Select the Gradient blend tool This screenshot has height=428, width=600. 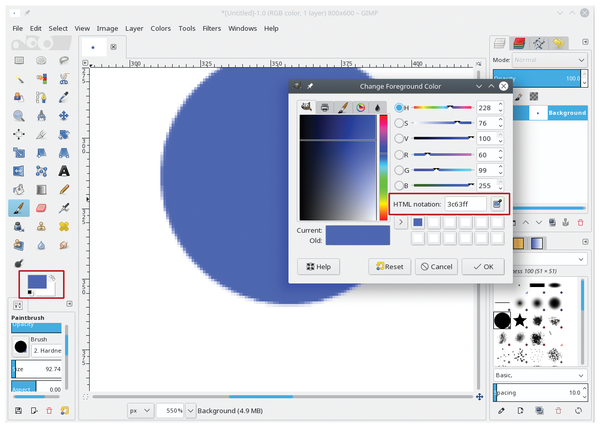click(x=41, y=189)
